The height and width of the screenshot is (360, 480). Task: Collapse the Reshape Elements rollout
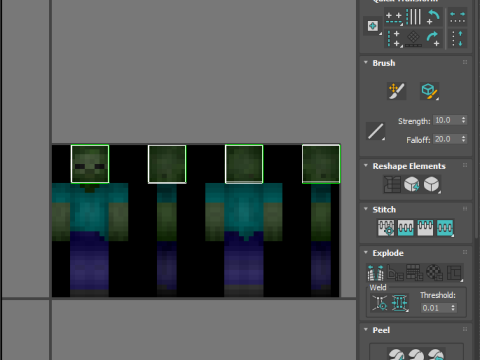[366, 166]
